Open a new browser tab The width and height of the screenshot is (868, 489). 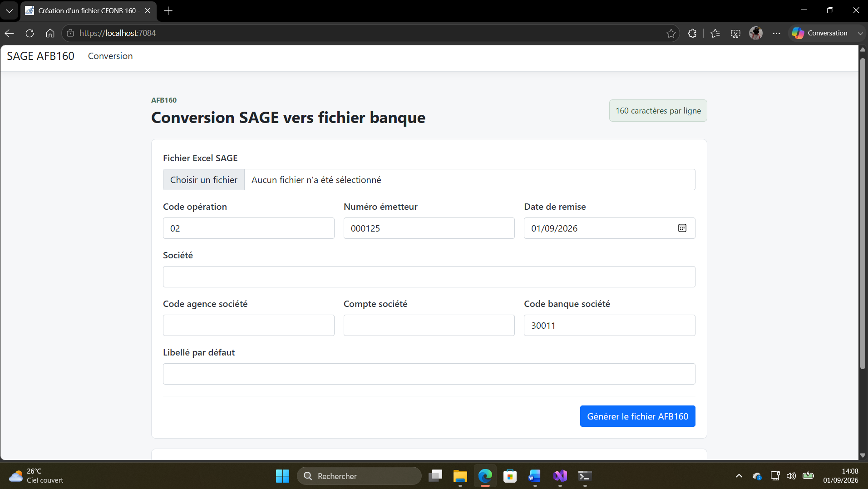168,10
